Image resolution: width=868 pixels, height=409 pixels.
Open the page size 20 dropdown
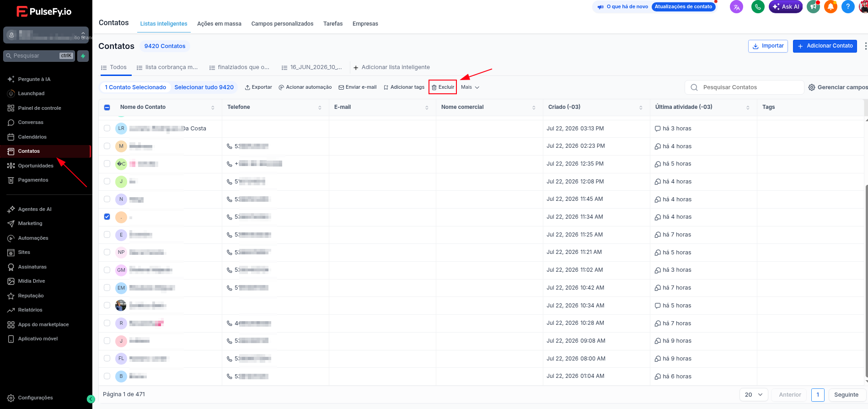click(x=754, y=395)
